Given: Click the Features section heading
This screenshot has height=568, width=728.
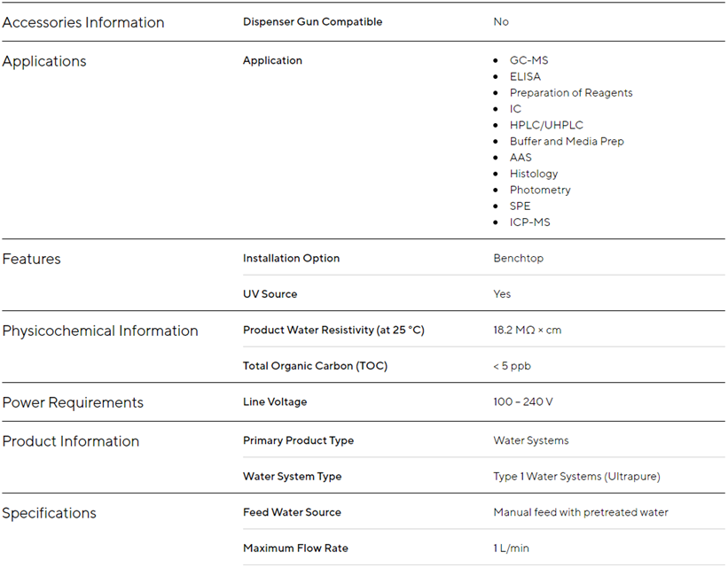Looking at the screenshot, I should (31, 260).
